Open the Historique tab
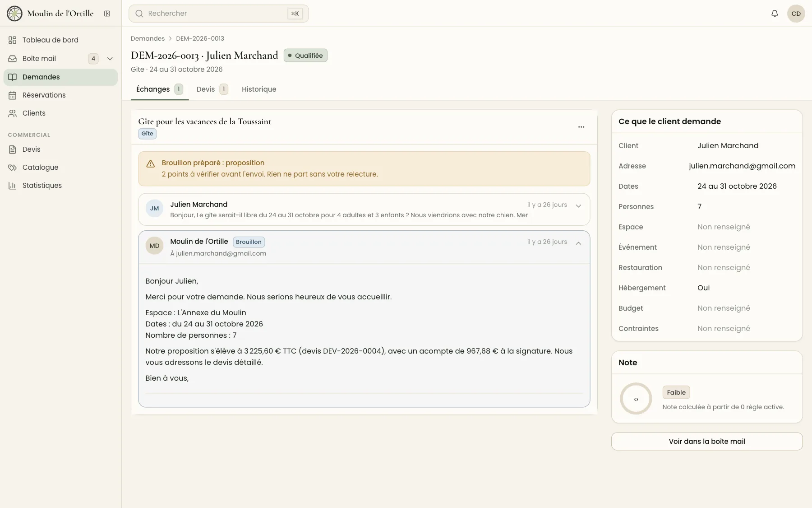 point(259,89)
